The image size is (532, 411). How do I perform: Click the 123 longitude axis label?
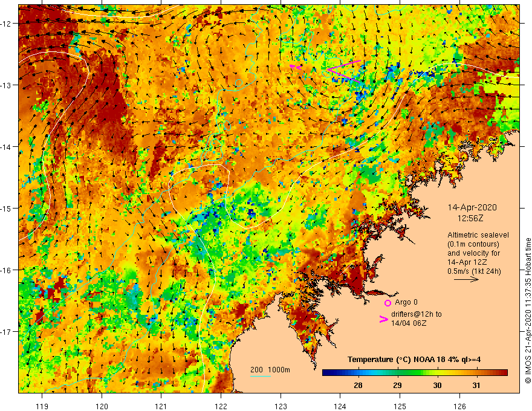[x=281, y=406]
